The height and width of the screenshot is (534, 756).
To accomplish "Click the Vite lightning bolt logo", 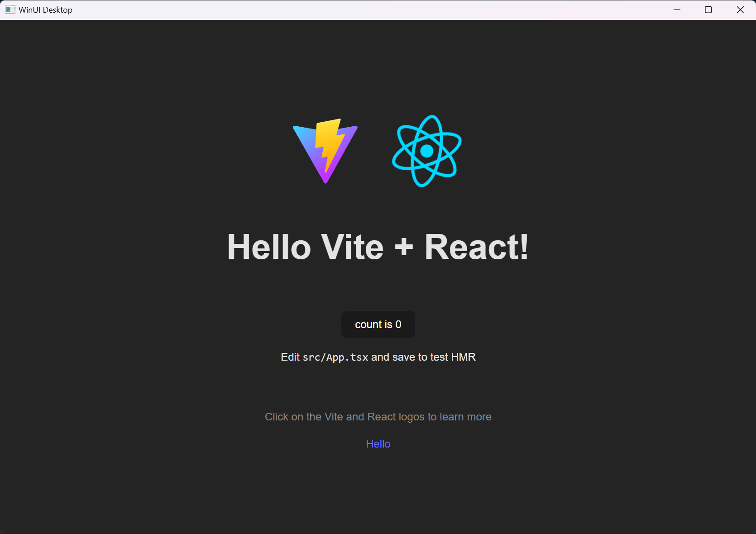I will pyautogui.click(x=325, y=151).
